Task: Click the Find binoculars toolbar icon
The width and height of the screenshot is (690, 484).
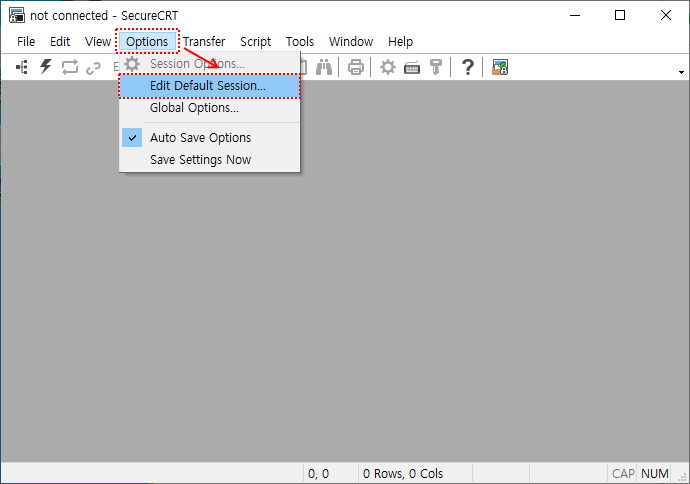Action: [324, 67]
